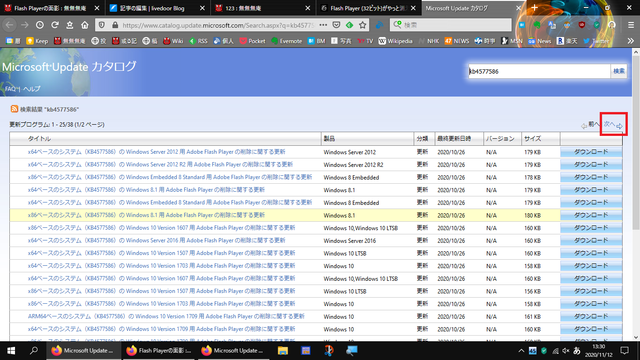Click the 検索 button in the catalog header
This screenshot has height=360, width=640.
pyautogui.click(x=619, y=71)
